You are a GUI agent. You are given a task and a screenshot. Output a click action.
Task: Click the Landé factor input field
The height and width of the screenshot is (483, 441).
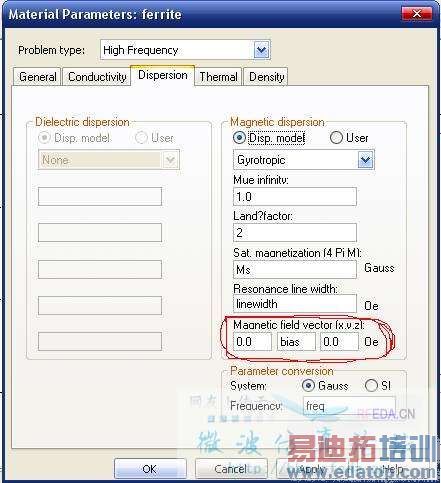point(295,233)
